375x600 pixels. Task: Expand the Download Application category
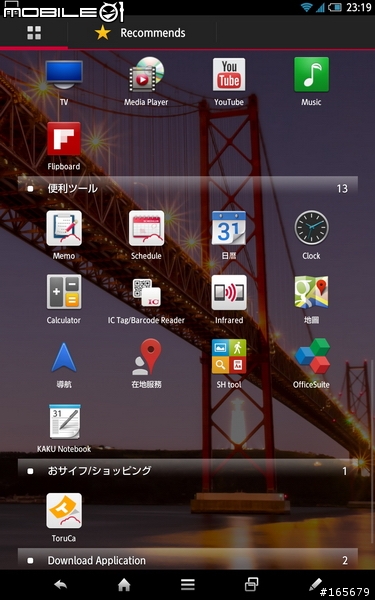[x=188, y=560]
